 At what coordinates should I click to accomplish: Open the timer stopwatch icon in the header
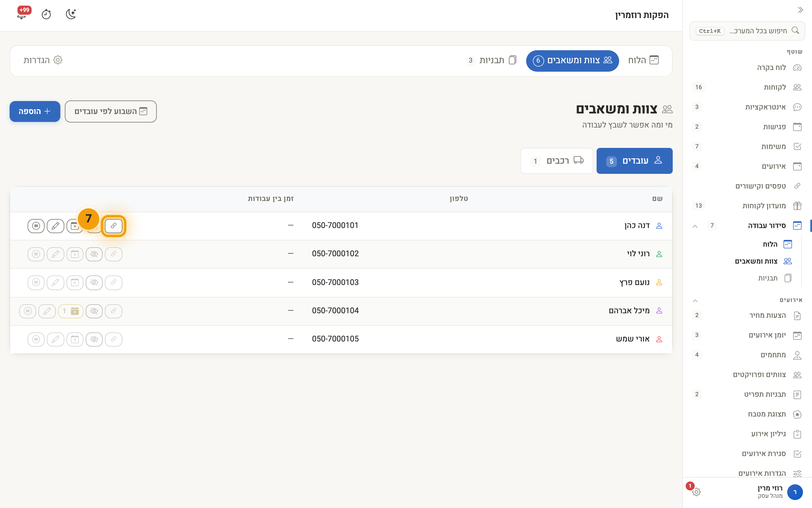click(46, 14)
